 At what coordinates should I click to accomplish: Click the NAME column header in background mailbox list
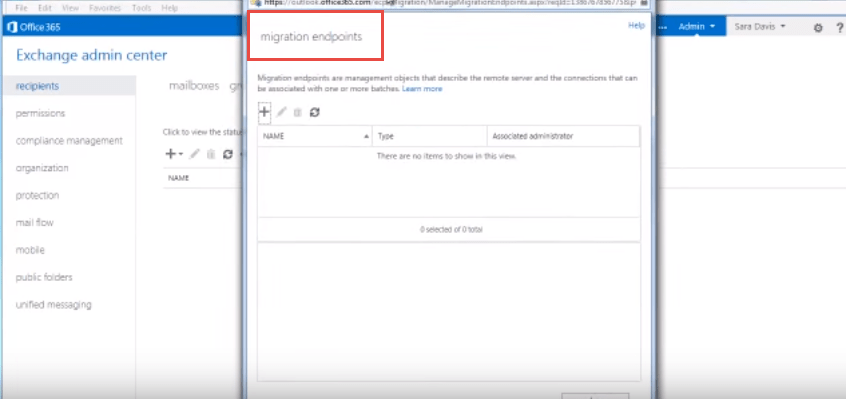click(x=178, y=178)
